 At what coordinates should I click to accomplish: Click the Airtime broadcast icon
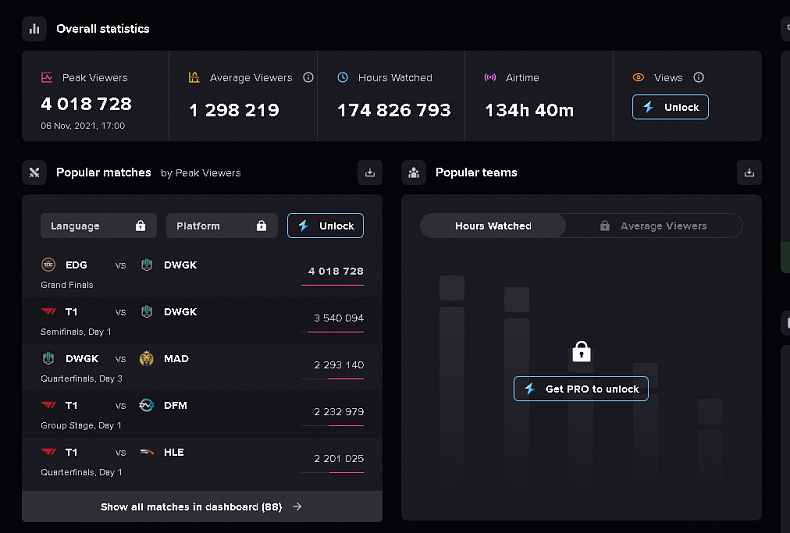tap(490, 77)
